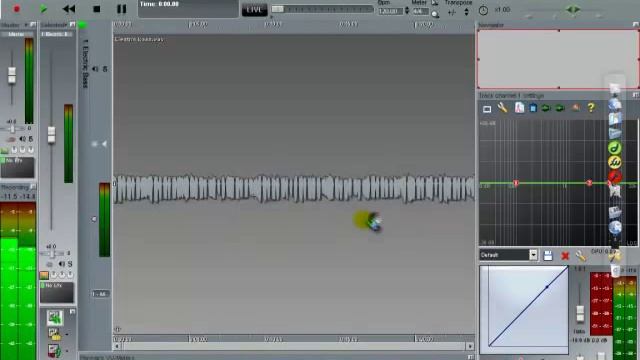Mute Electric Bass in the timeline track header
The height and width of the screenshot is (360, 640).
(x=95, y=69)
